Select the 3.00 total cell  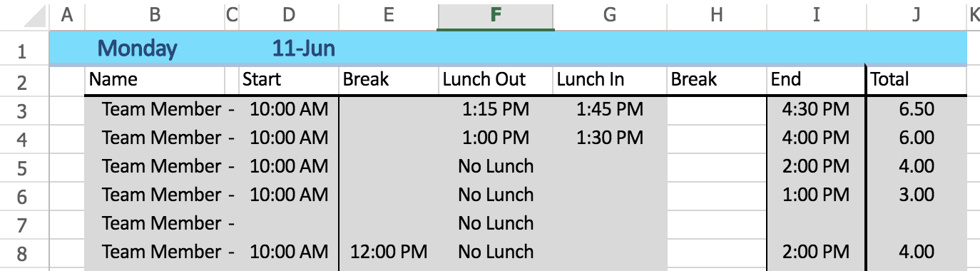tap(917, 195)
